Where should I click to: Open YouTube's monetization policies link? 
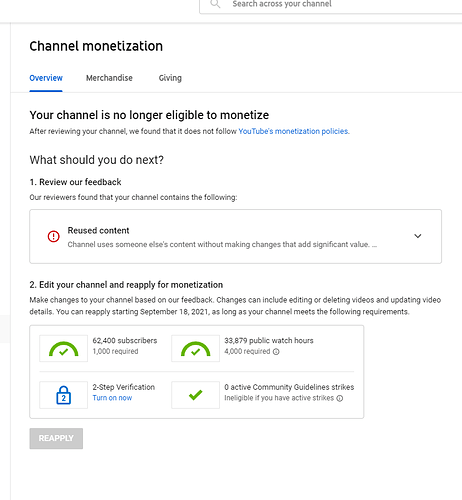pos(294,131)
